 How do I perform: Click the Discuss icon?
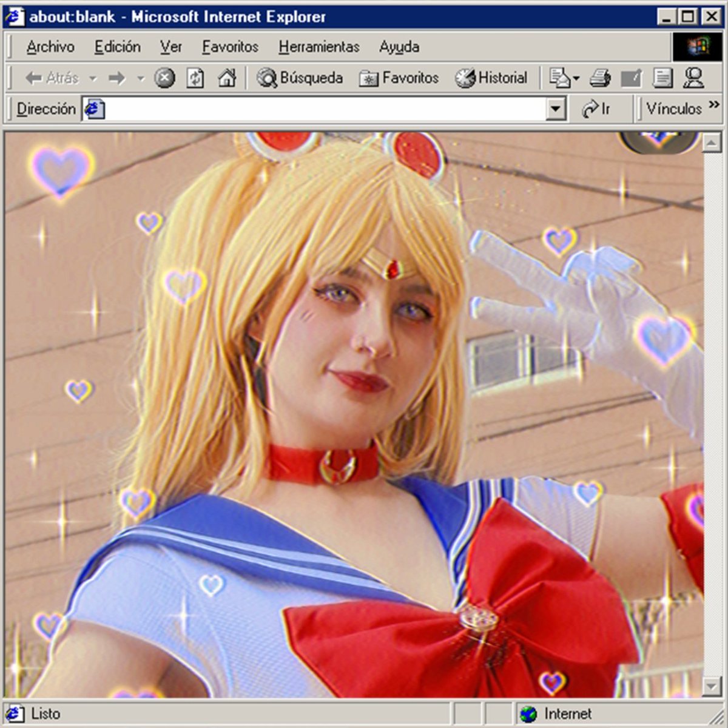coord(662,78)
